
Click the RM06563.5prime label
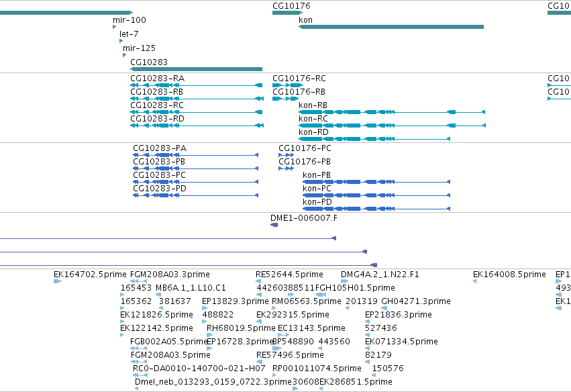click(x=307, y=301)
